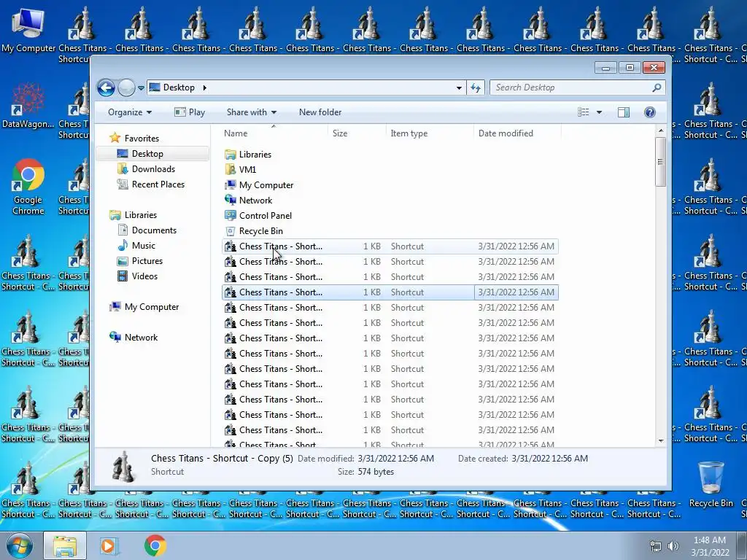Open the recent pages dropdown arrow
This screenshot has height=560, width=747.
click(x=141, y=88)
